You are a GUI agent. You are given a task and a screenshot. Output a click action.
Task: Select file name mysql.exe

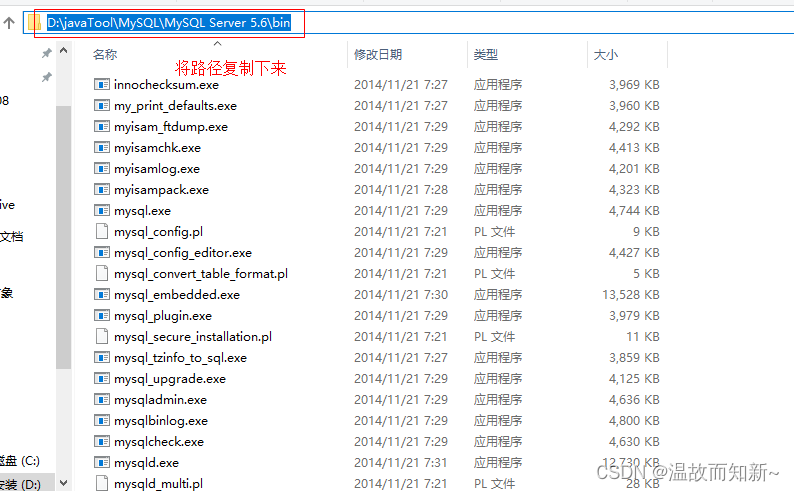point(143,211)
